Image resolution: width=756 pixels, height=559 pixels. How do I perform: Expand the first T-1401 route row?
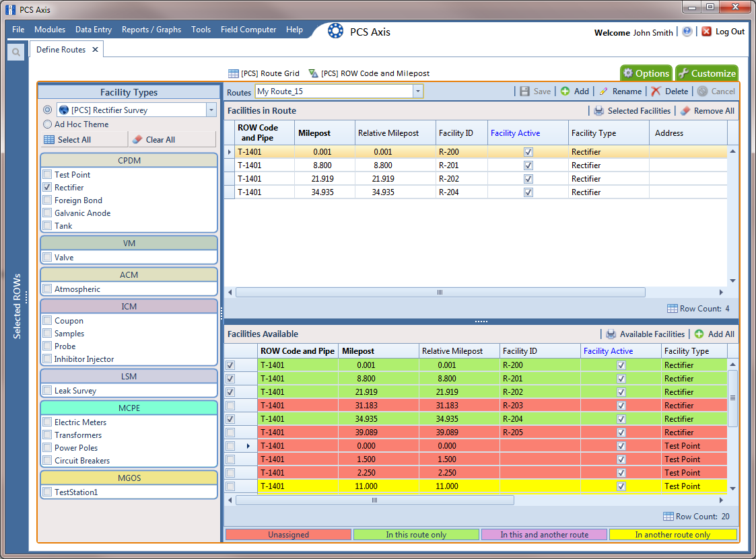coord(230,152)
